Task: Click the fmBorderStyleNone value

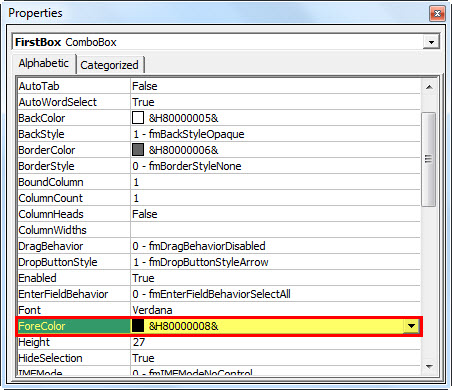Action: (x=187, y=166)
